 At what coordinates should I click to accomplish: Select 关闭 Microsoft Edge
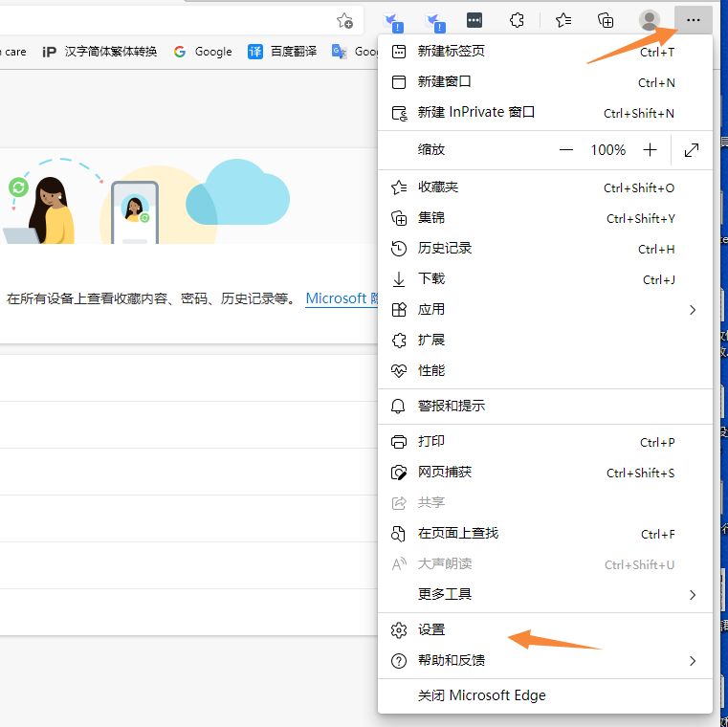click(x=545, y=695)
